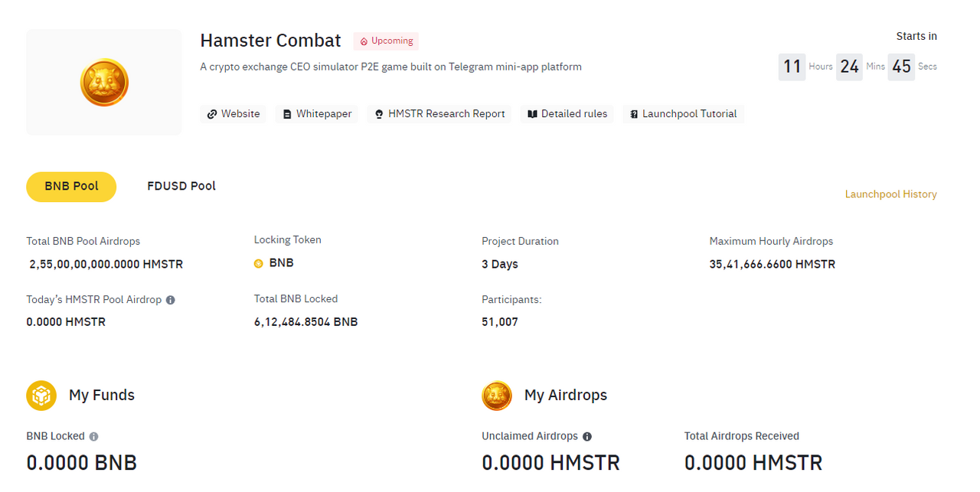Switch to the FDUSD Pool tab
The image size is (980, 492).
[x=181, y=187]
